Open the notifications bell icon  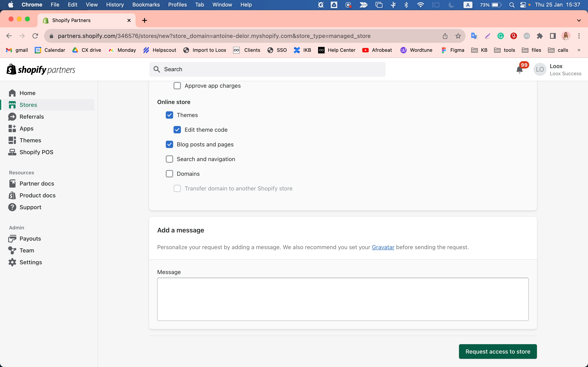click(519, 70)
